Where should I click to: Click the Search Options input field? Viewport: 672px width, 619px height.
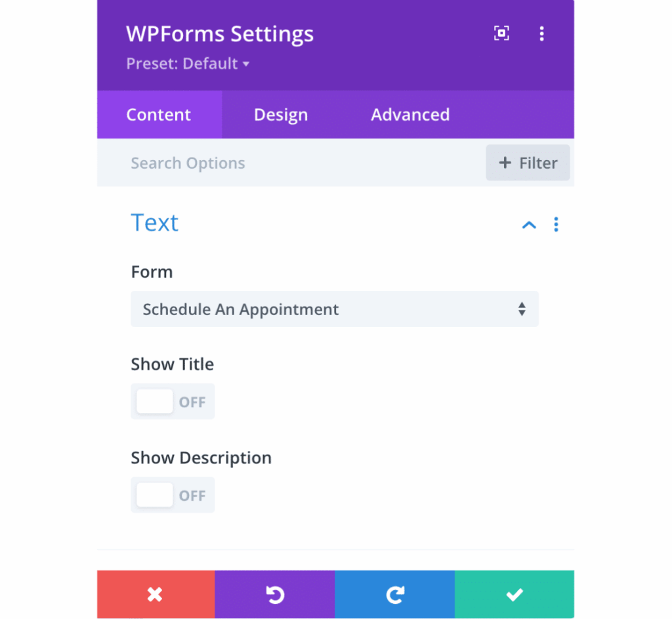point(262,162)
